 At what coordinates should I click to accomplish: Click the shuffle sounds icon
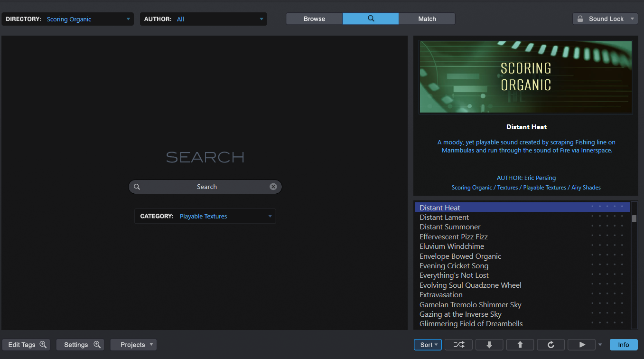pyautogui.click(x=458, y=345)
